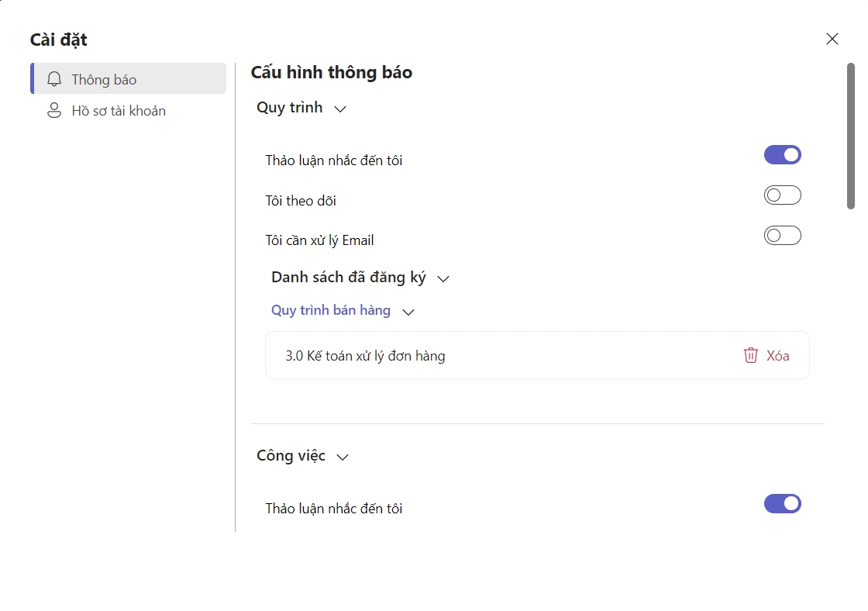Click the Xóa button text
The width and height of the screenshot is (868, 611).
(777, 356)
